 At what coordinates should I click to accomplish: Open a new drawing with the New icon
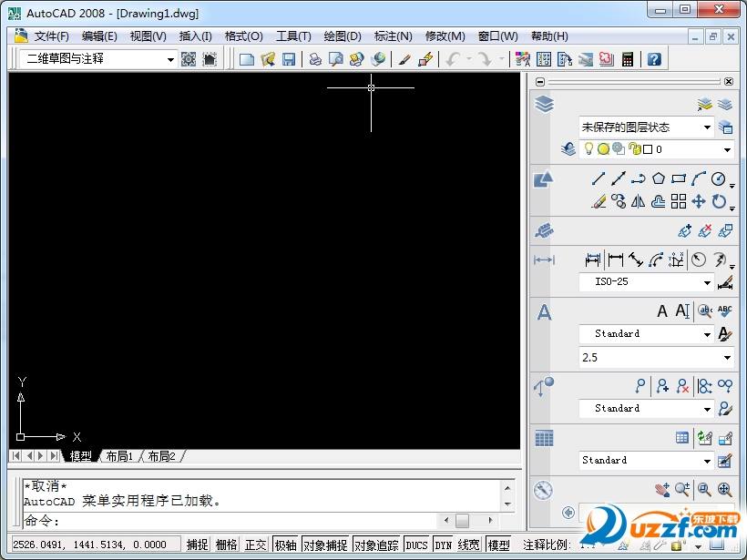click(246, 58)
